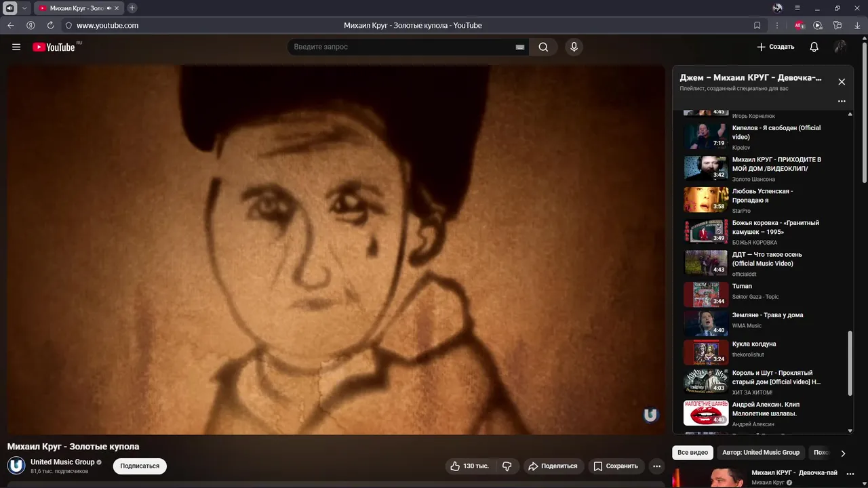
Task: Click the www.youtube.com address field
Action: (107, 25)
